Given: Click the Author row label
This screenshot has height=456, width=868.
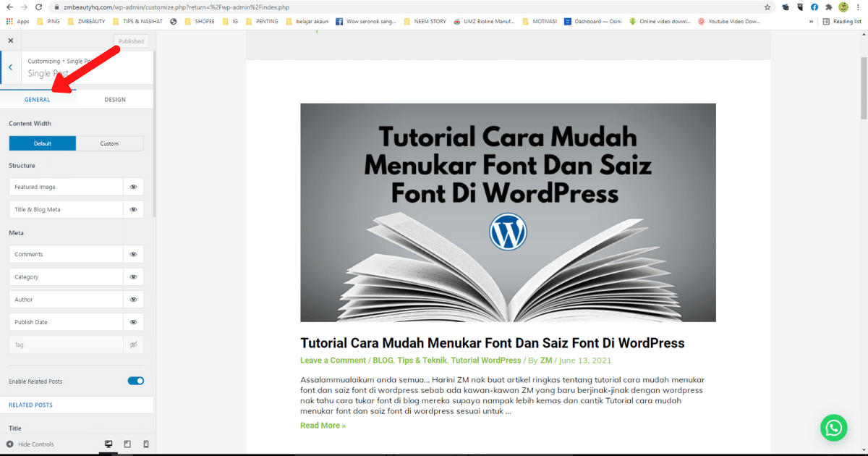Looking at the screenshot, I should pos(23,299).
